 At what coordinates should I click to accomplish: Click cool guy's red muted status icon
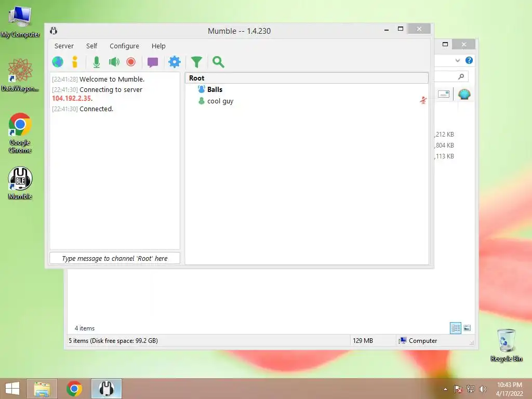coord(423,100)
